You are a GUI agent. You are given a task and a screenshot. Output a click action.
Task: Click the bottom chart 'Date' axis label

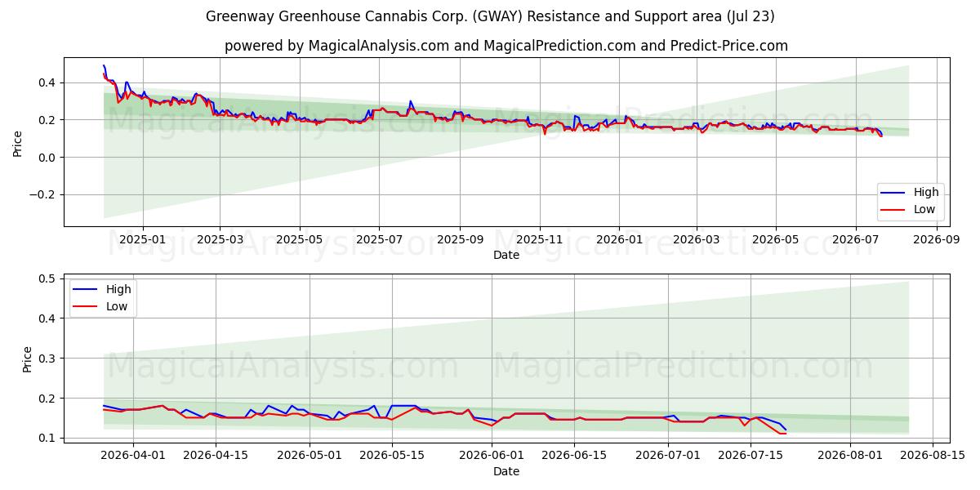click(x=506, y=471)
